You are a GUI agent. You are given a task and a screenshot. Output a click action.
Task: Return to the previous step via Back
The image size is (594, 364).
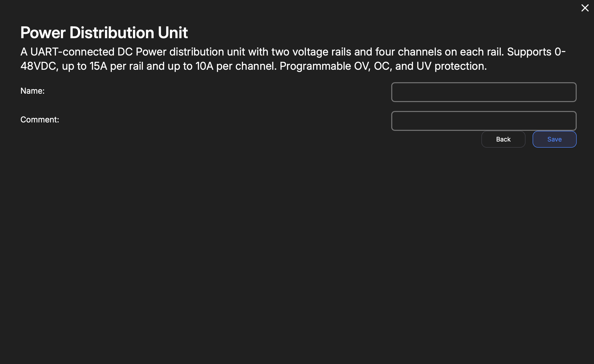[x=503, y=139]
